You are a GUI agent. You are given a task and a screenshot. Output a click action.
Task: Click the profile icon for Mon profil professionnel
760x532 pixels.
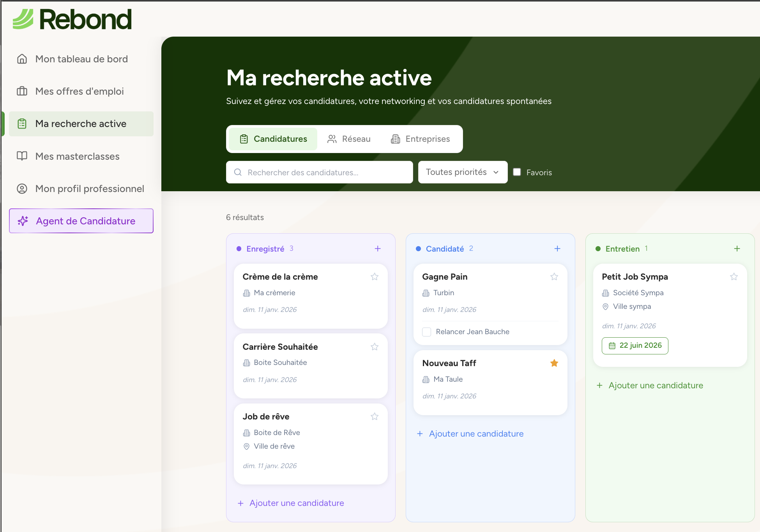tap(22, 188)
